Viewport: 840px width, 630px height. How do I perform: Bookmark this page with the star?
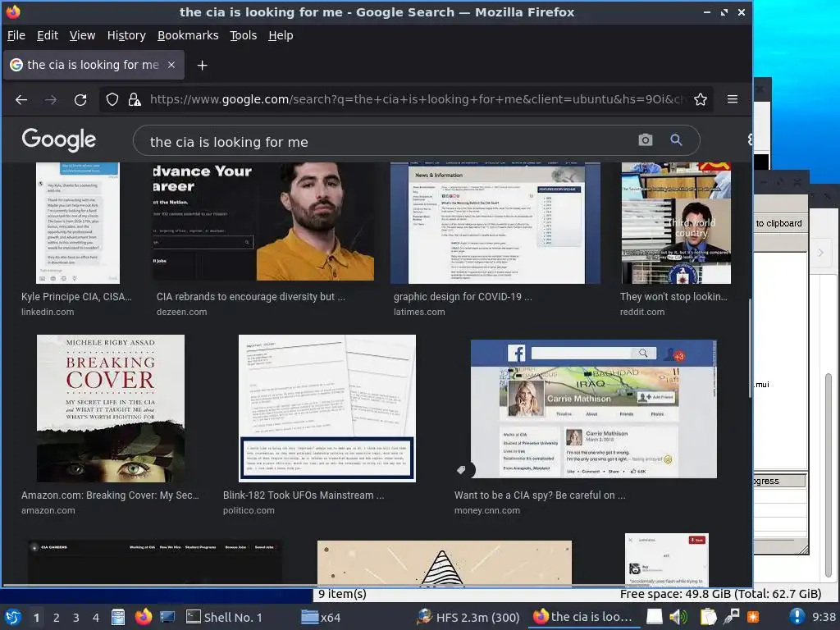[x=701, y=99]
